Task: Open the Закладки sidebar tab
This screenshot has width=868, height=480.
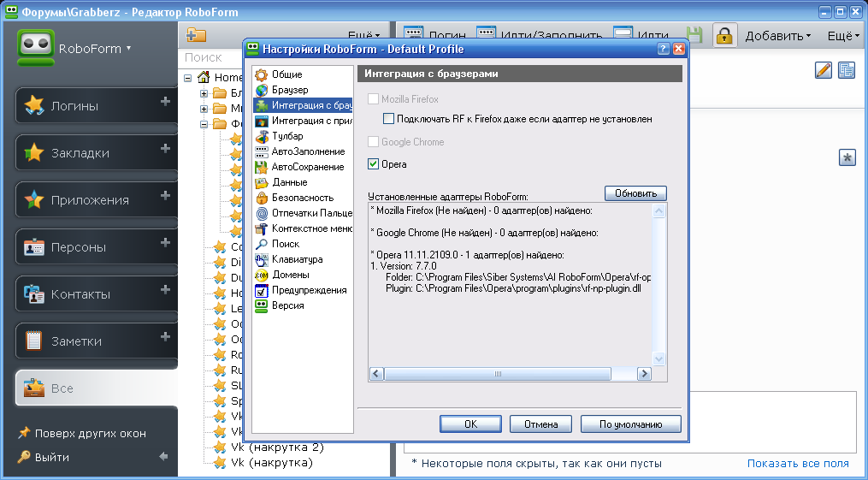Action: click(97, 152)
